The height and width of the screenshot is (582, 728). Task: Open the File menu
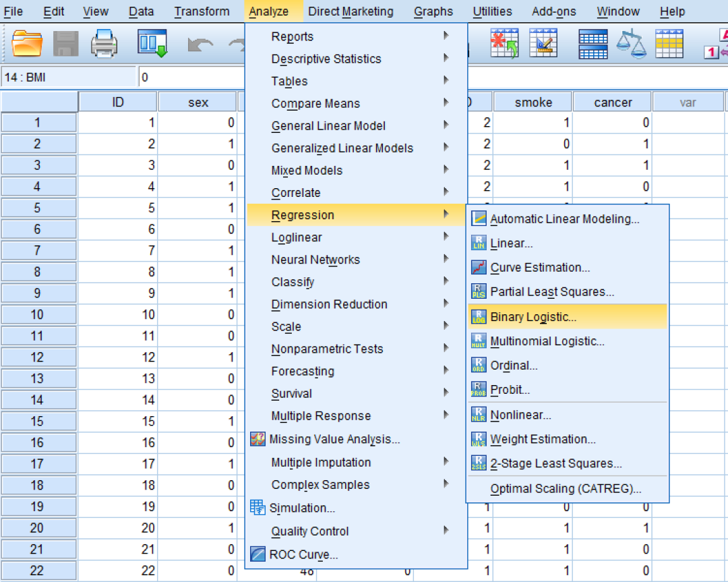click(x=13, y=11)
